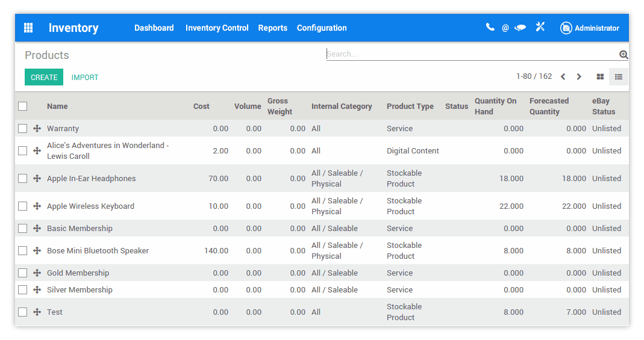Sort by the eBay Status header

click(x=604, y=107)
